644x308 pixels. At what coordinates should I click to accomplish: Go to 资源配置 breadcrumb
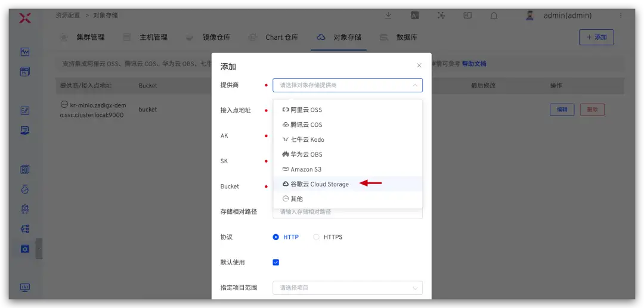[68, 15]
